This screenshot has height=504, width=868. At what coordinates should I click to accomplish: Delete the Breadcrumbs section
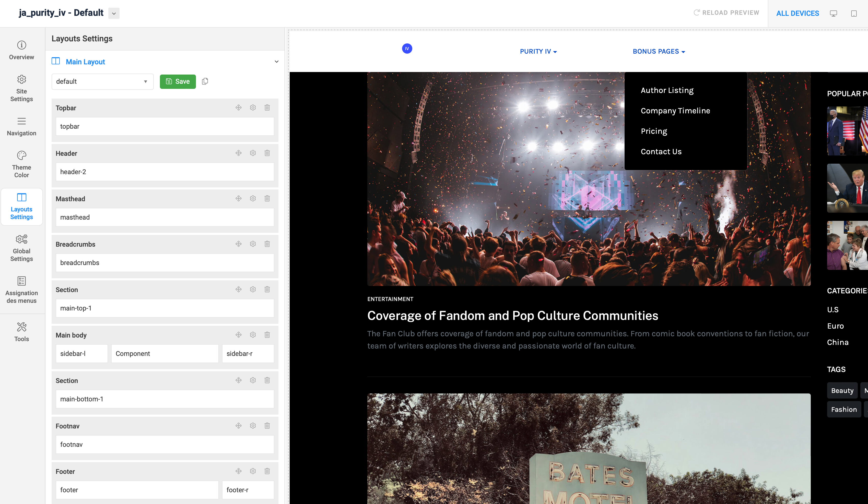(267, 244)
